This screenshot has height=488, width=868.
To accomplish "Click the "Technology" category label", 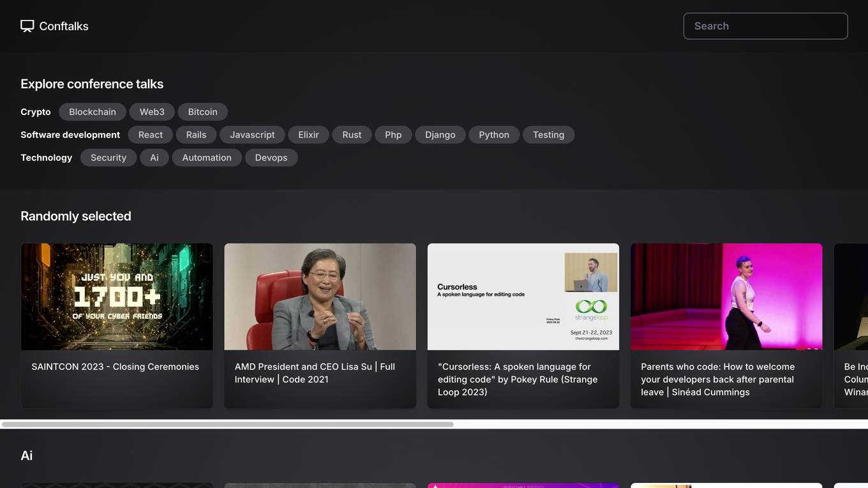I will pyautogui.click(x=47, y=158).
